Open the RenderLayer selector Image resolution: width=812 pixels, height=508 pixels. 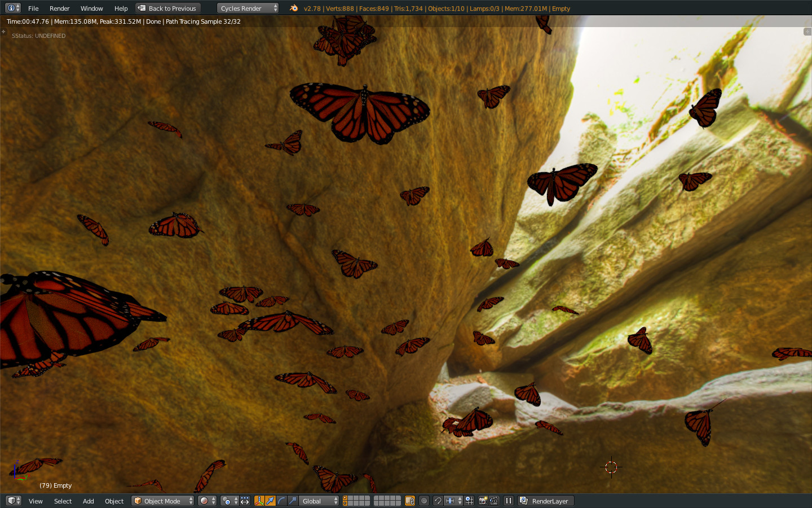pos(546,501)
